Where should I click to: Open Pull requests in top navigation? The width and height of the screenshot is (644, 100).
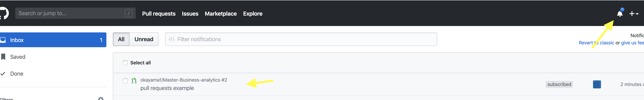tap(159, 14)
